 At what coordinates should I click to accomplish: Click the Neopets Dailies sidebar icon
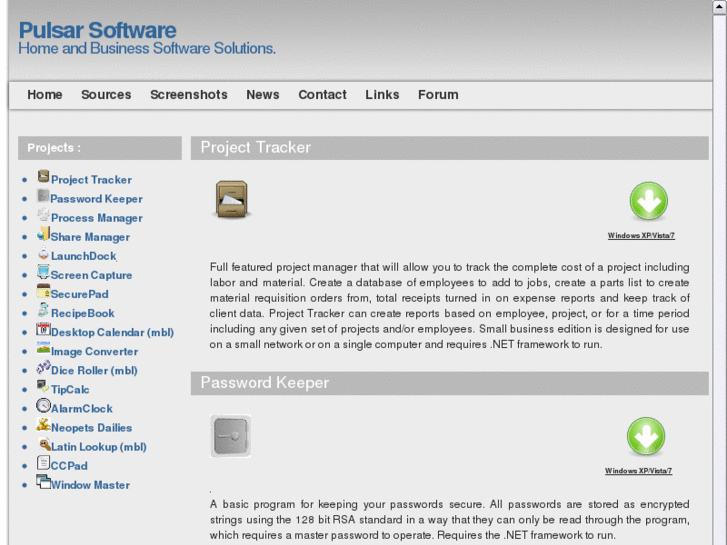tap(44, 424)
